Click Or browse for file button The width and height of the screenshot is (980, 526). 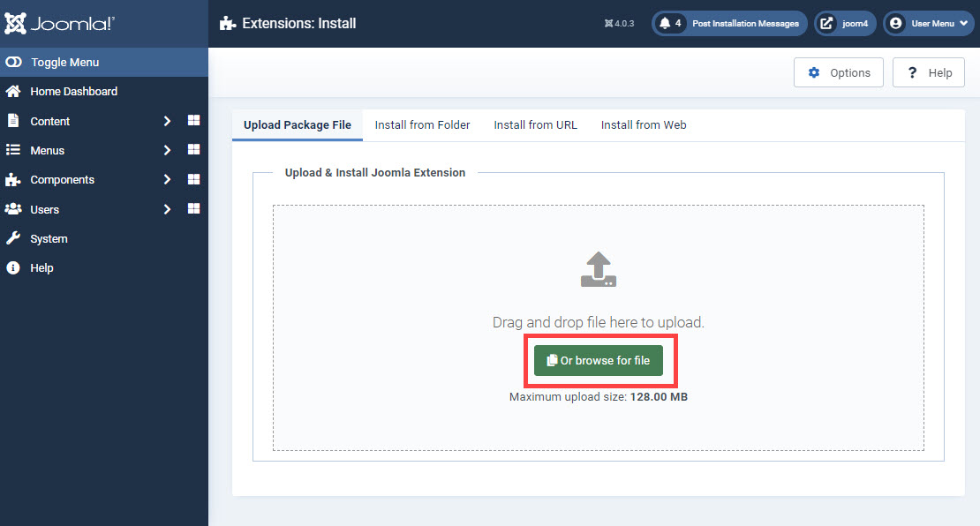click(x=598, y=360)
